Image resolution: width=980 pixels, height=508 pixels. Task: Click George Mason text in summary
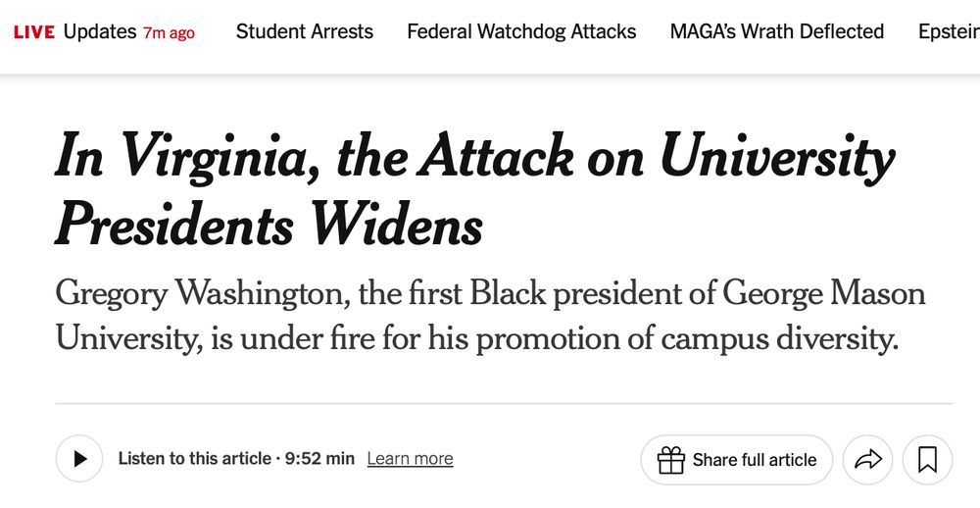[x=824, y=294]
